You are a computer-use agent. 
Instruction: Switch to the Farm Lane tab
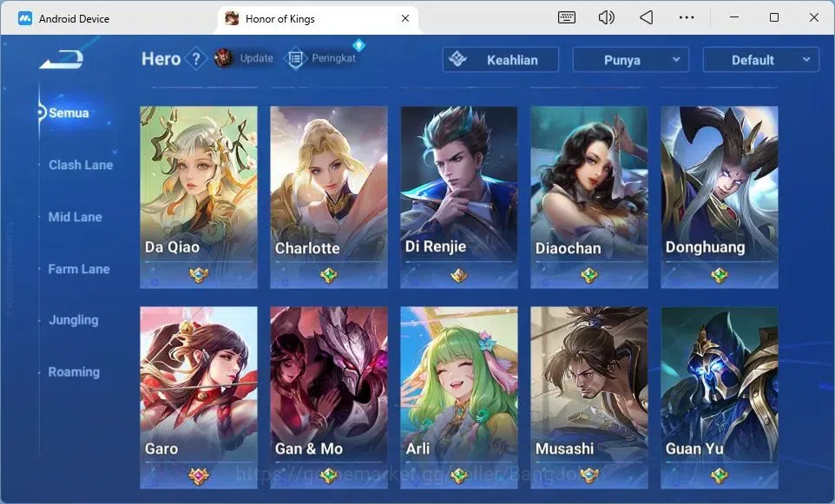click(x=79, y=269)
